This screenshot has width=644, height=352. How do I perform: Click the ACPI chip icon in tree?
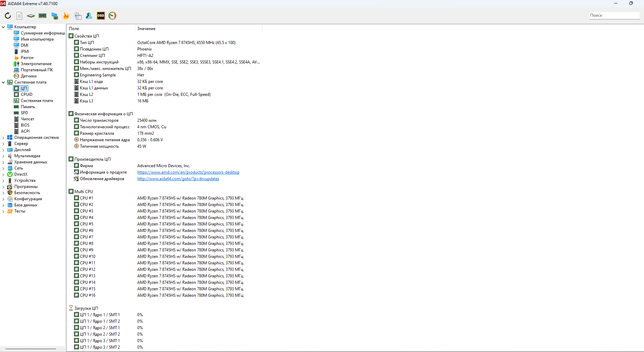[x=16, y=131]
